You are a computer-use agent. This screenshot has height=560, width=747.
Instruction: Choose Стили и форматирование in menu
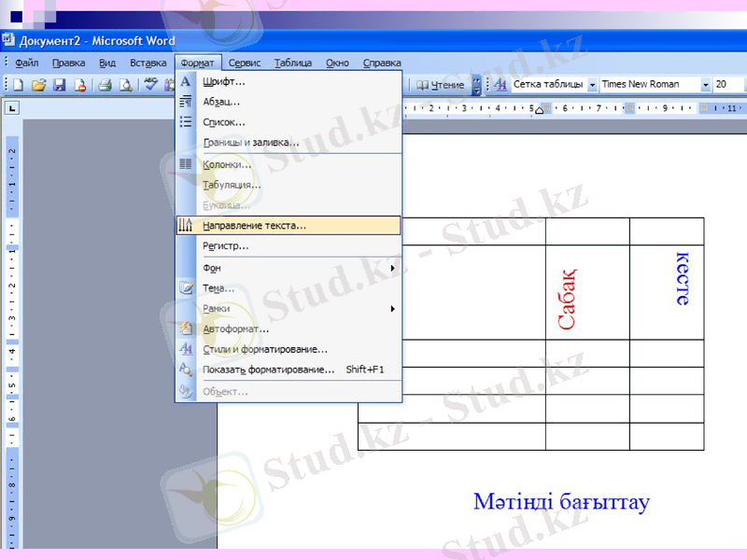point(265,349)
